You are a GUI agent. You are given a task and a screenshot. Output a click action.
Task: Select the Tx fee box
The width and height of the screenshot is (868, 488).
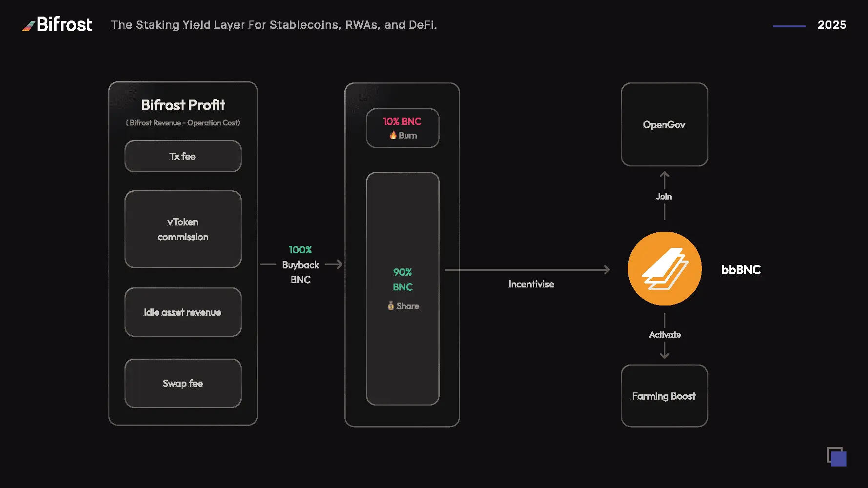[183, 156]
